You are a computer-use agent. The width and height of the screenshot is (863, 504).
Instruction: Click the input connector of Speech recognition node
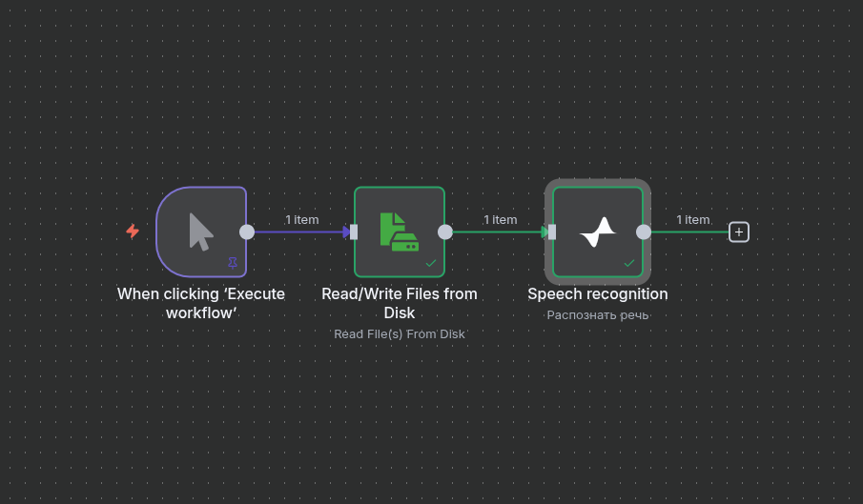[551, 232]
